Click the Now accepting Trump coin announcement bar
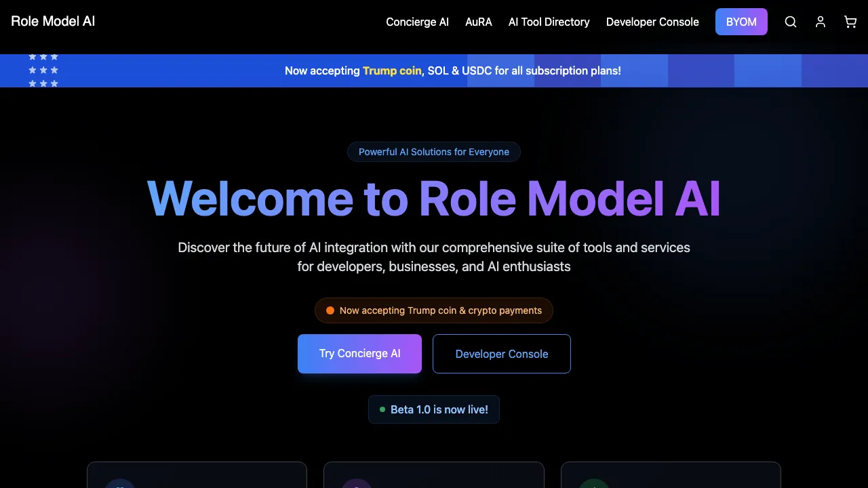868x488 pixels. [453, 70]
